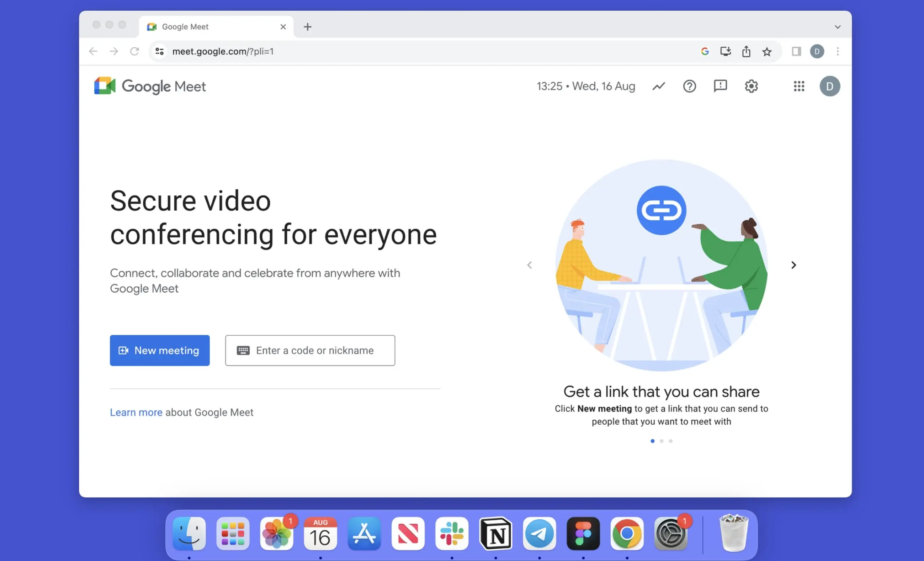Open Slack from the Dock
The height and width of the screenshot is (561, 924).
click(x=452, y=533)
